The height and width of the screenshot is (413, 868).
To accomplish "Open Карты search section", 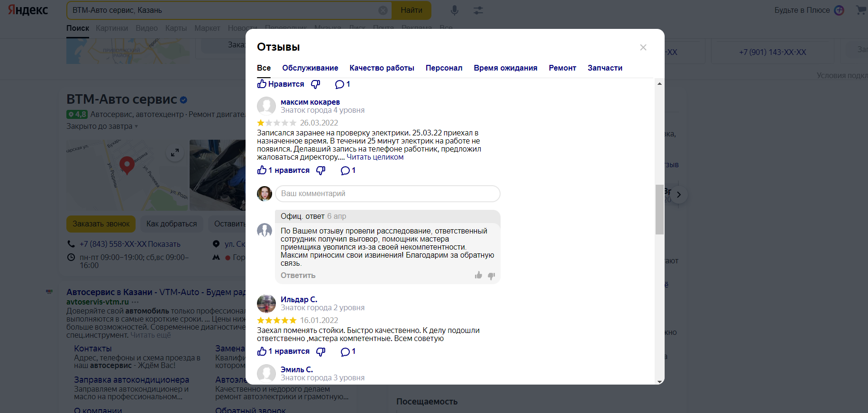I will [x=176, y=28].
